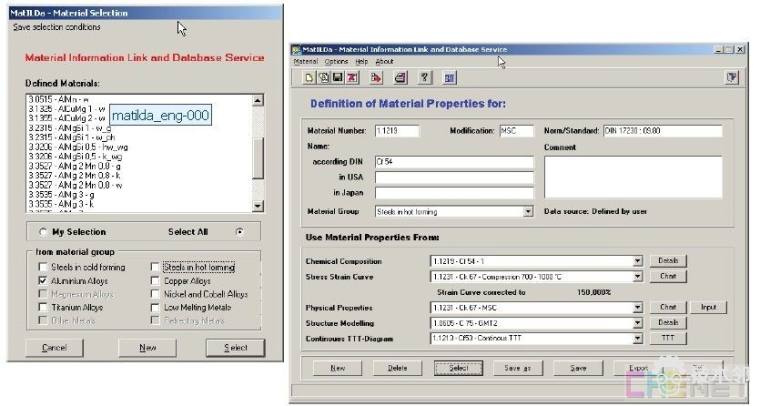
Task: Click the save floppy disk toolbar icon
Action: click(338, 77)
